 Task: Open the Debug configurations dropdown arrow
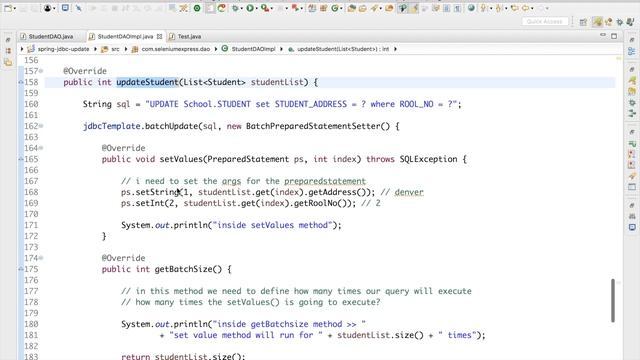[x=242, y=9]
